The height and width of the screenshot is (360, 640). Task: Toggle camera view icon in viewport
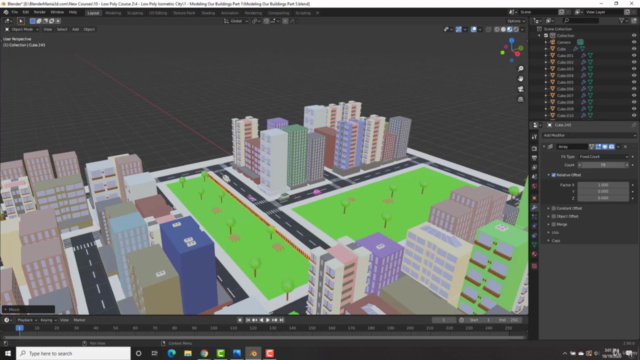point(520,89)
